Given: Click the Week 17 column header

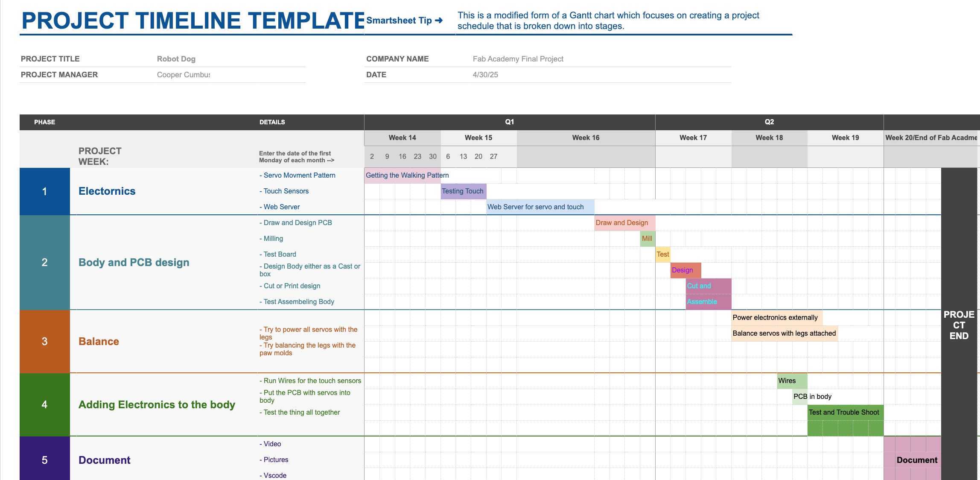Looking at the screenshot, I should point(693,138).
